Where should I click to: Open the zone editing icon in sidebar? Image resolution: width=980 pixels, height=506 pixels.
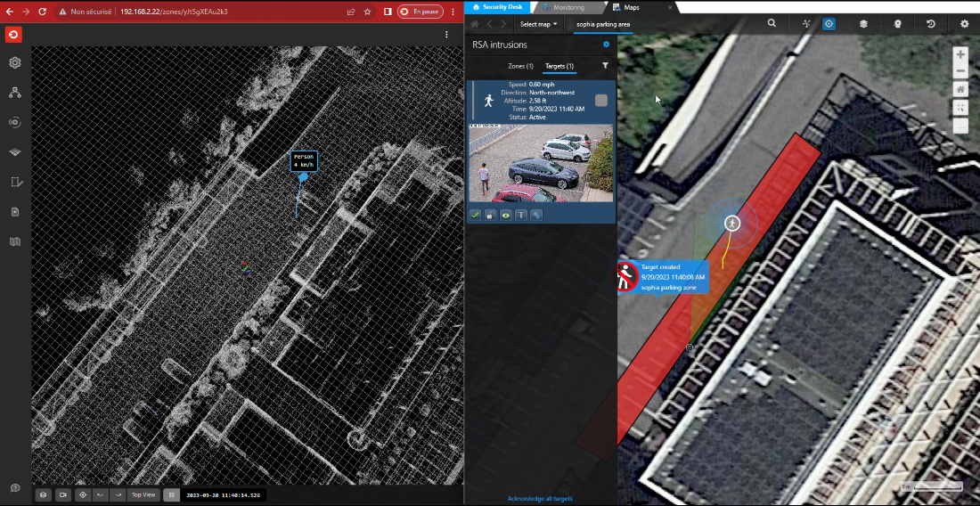[x=16, y=183]
